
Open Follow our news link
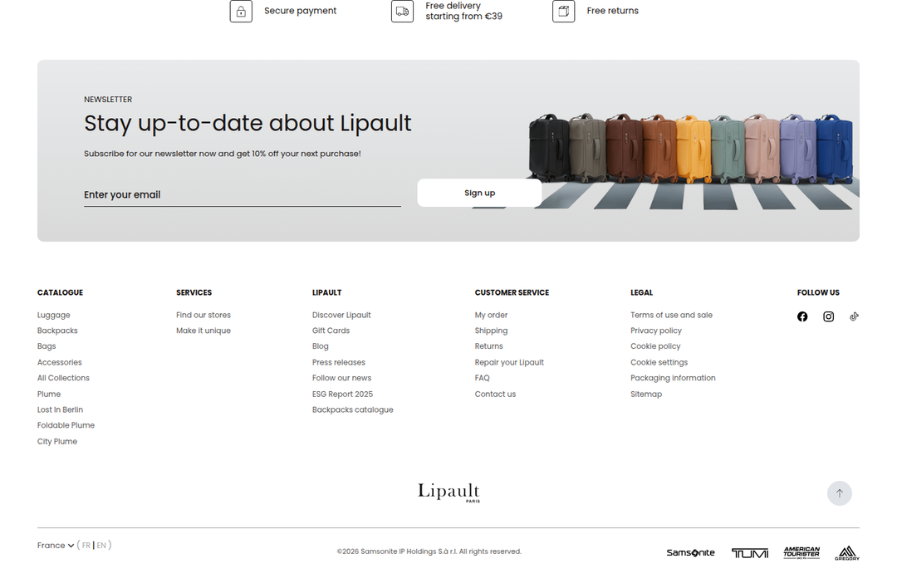pos(341,378)
